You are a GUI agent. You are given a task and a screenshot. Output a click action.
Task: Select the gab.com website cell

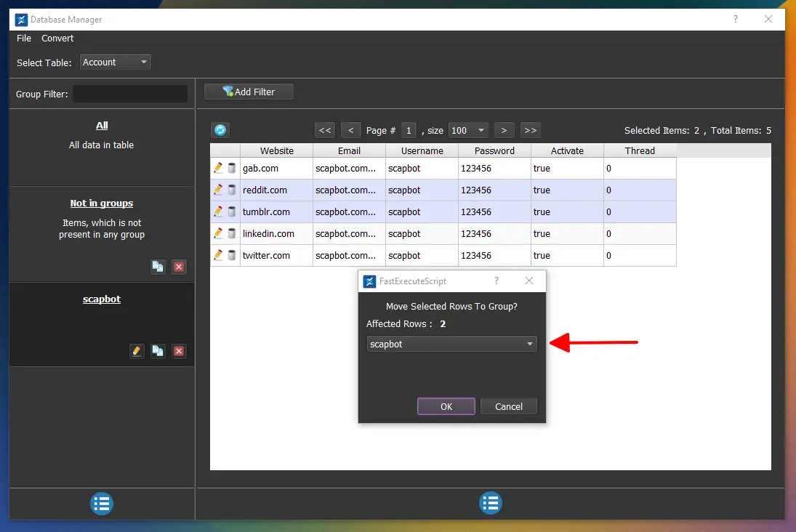[x=277, y=169]
